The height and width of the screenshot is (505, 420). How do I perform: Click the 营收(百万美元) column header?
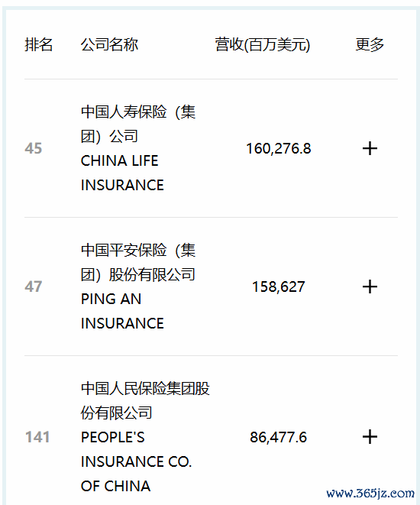pos(263,44)
